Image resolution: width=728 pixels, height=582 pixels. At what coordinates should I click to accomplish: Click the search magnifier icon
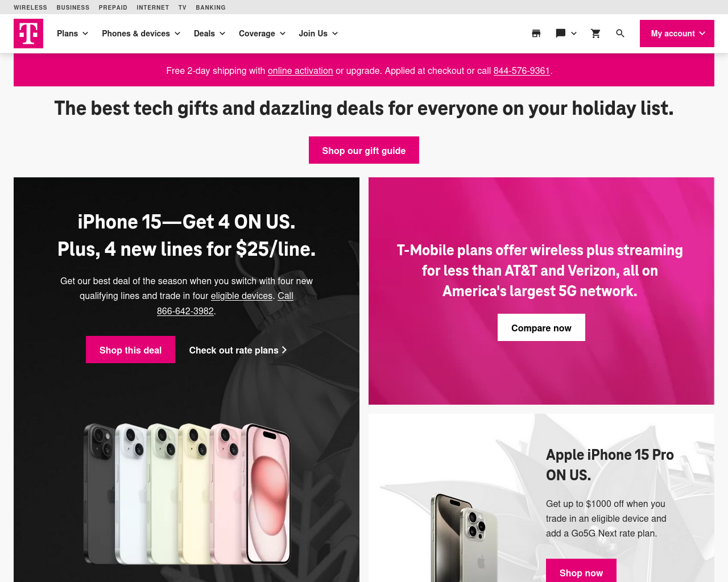coord(621,34)
